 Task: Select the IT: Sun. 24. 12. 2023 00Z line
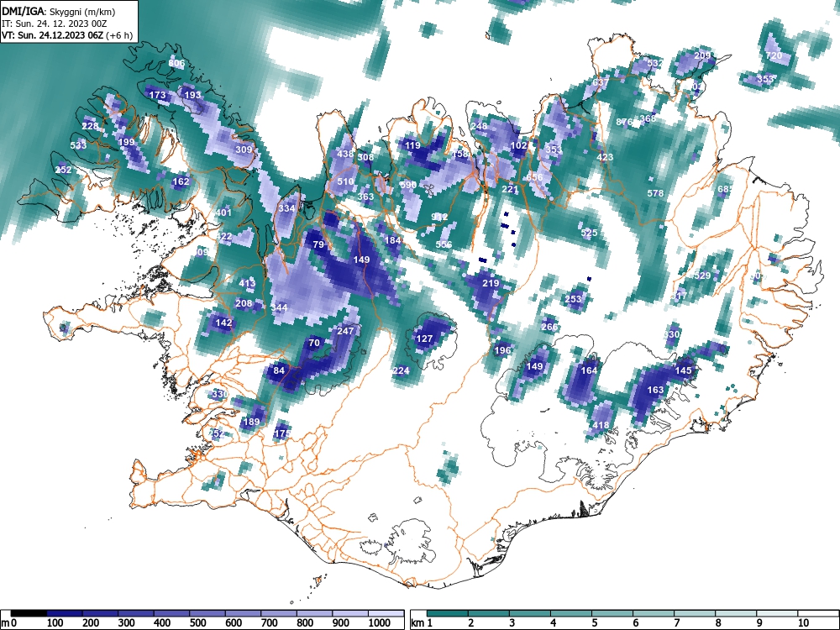(54, 24)
